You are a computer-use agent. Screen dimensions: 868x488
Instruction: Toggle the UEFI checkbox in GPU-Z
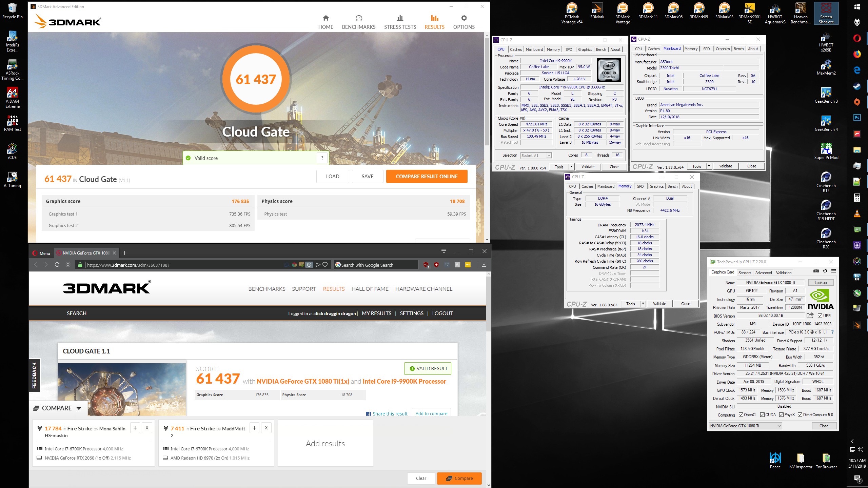(x=820, y=316)
